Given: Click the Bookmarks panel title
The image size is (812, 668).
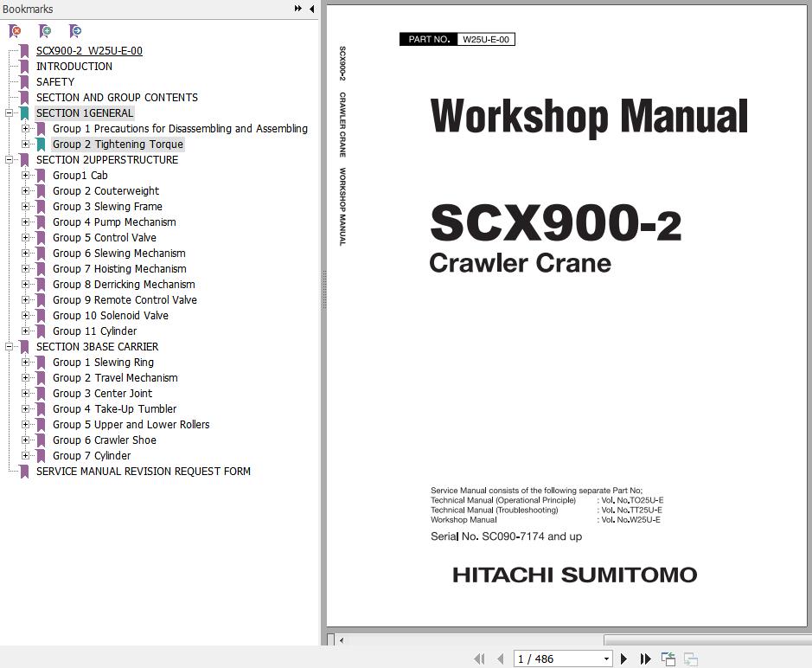Looking at the screenshot, I should click(x=28, y=9).
